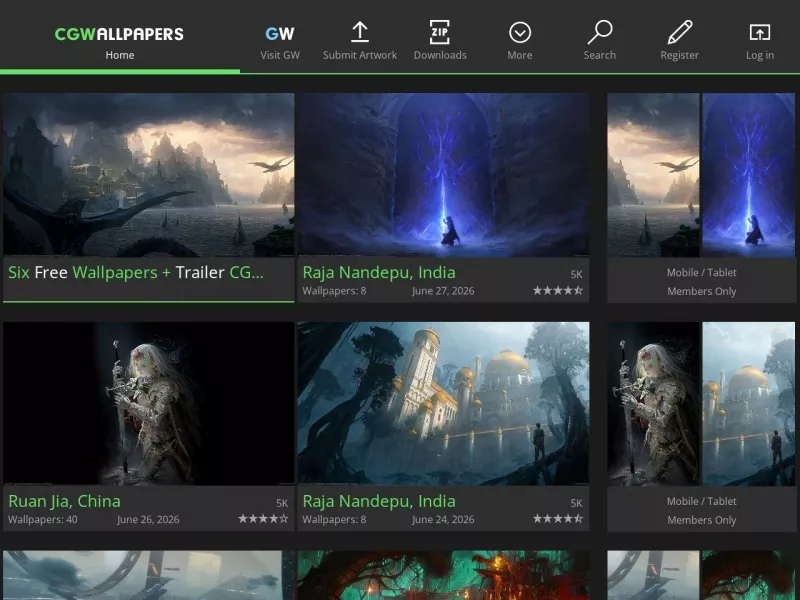Open the red forest wallpaper thumbnail at bottom
This screenshot has height=600, width=800.
443,575
